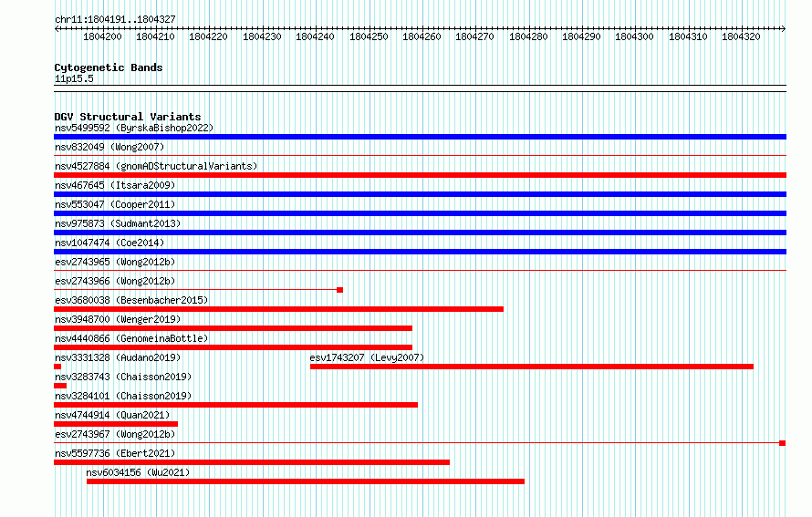This screenshot has height=517, width=812.
Task: Open nsv467645 (Itsara2009) variant label
Action: 115,185
